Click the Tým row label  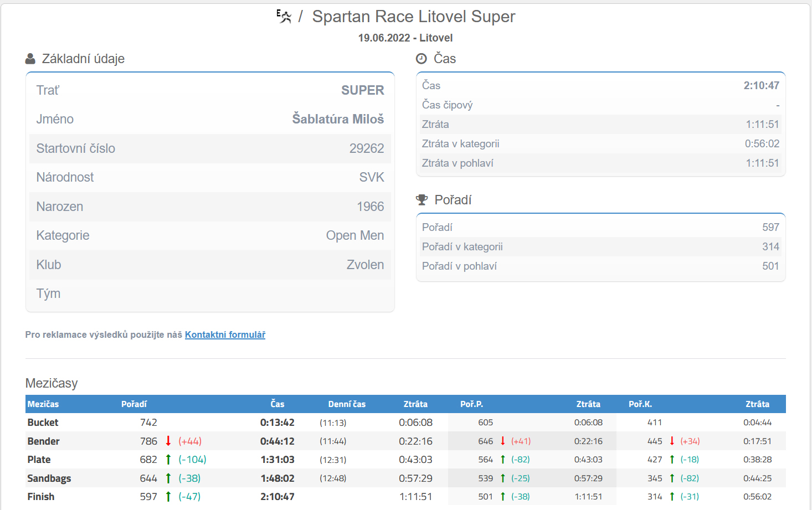(x=48, y=293)
